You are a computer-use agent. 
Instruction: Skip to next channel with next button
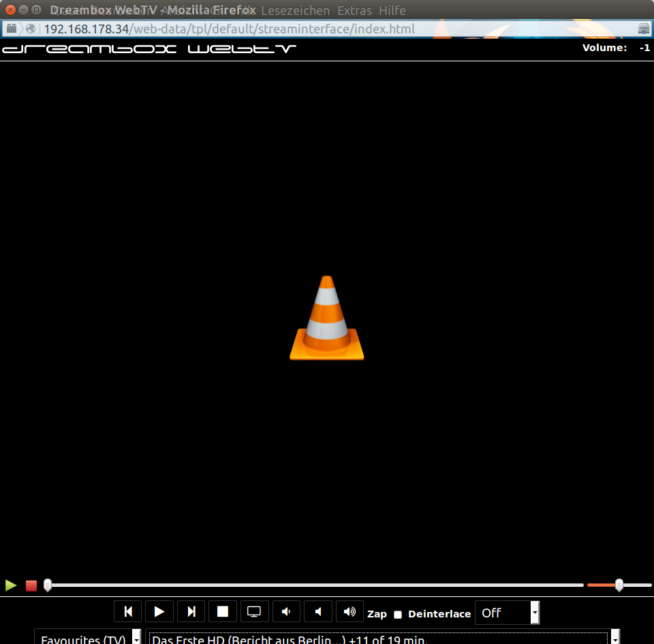click(191, 612)
